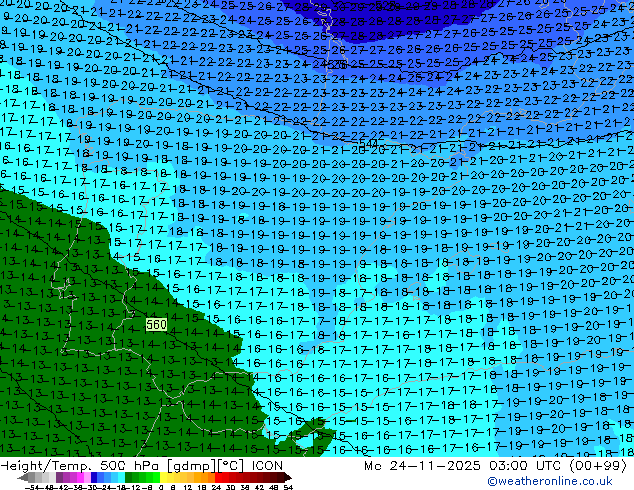Screen dimensions: 634x490
Task: Click the '[gdmp][°C]' units label
Action: tap(206, 466)
